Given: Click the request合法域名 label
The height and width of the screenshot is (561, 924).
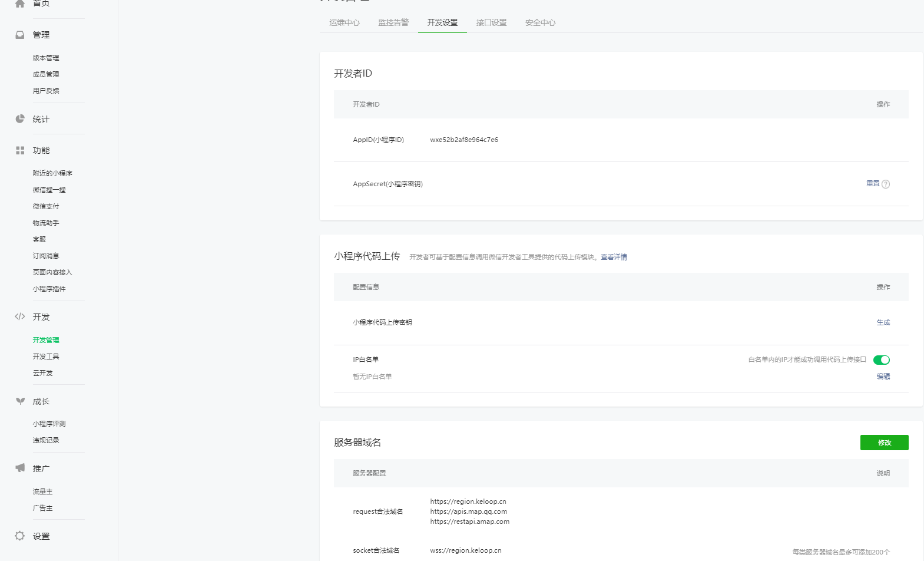Looking at the screenshot, I should coord(378,511).
